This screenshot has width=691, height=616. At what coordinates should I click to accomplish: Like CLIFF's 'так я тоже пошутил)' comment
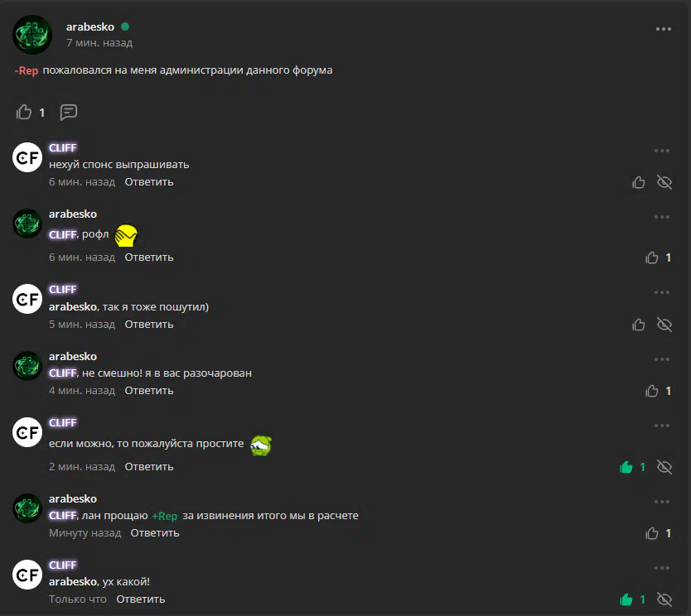(639, 325)
